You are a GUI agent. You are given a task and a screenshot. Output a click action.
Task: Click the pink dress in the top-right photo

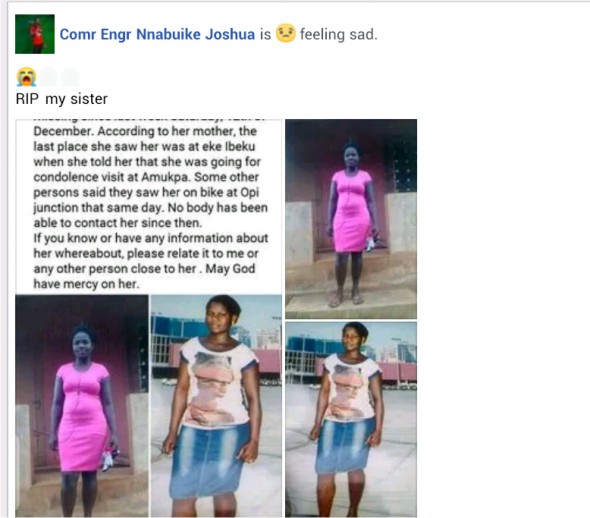point(351,211)
